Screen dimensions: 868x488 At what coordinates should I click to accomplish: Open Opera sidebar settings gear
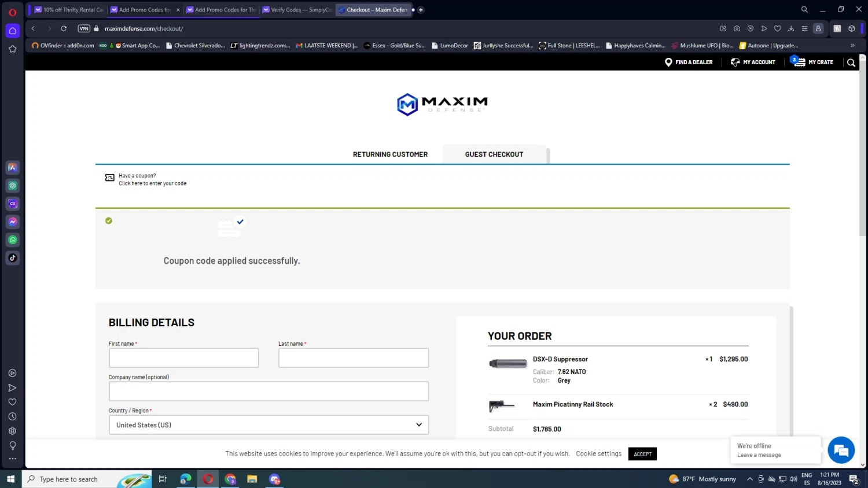[x=12, y=431]
